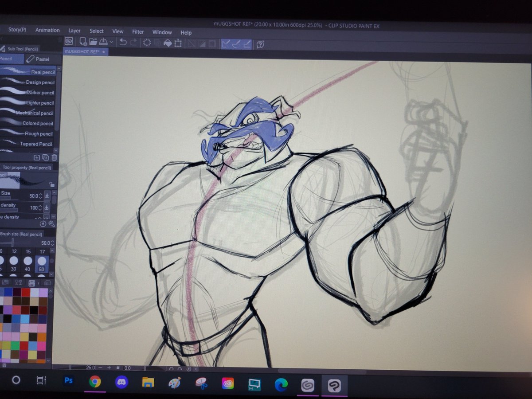
Task: Select the Mechanical pencil sub tool
Action: pos(28,113)
